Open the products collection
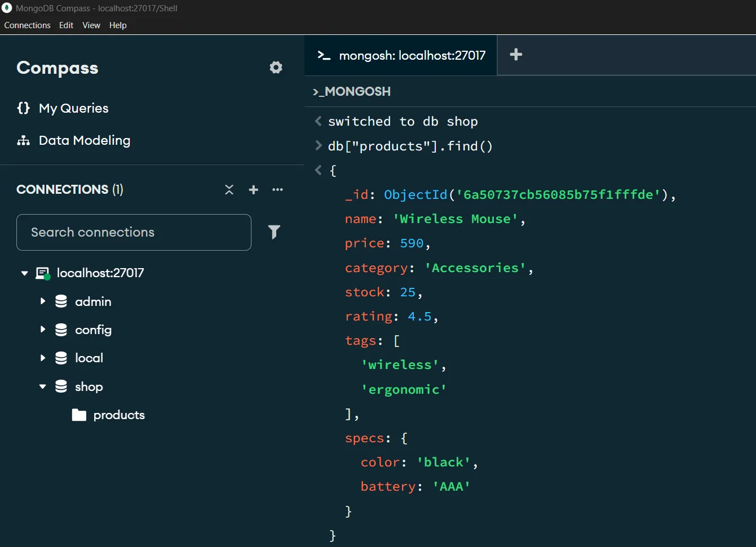 [119, 415]
